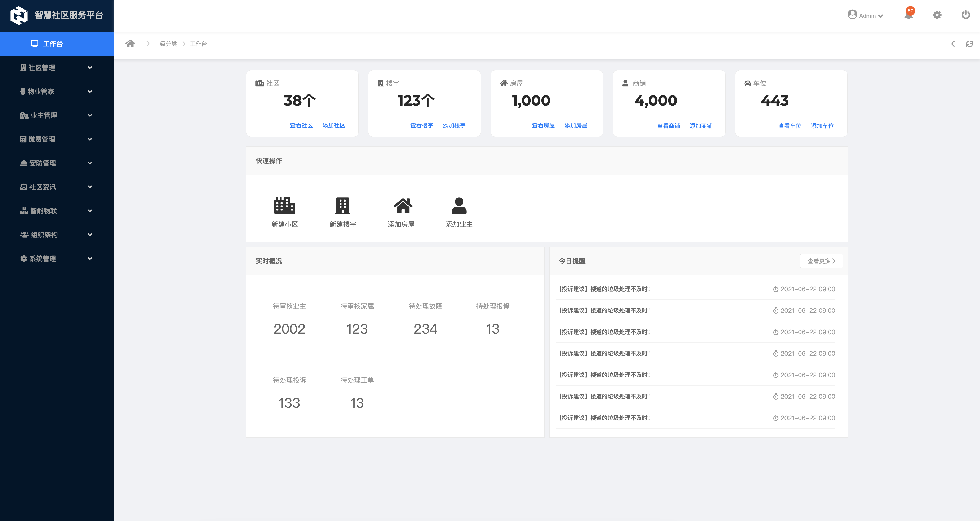Click the 新建小区 quick action icon
The height and width of the screenshot is (521, 980).
tap(285, 206)
